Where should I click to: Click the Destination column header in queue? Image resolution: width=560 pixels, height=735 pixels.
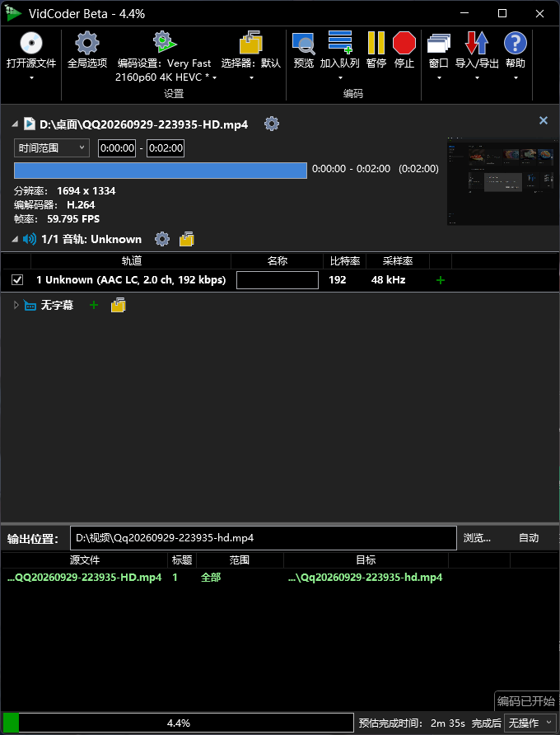coord(366,560)
